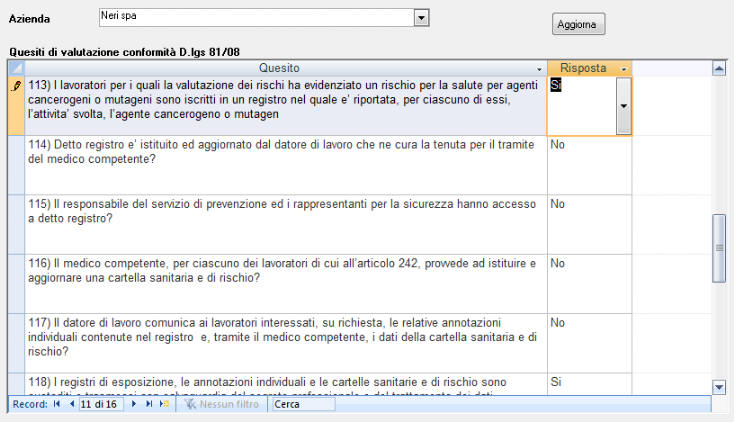Open the Risposta column header filter arrow
Image resolution: width=734 pixels, height=422 pixels.
(x=624, y=68)
